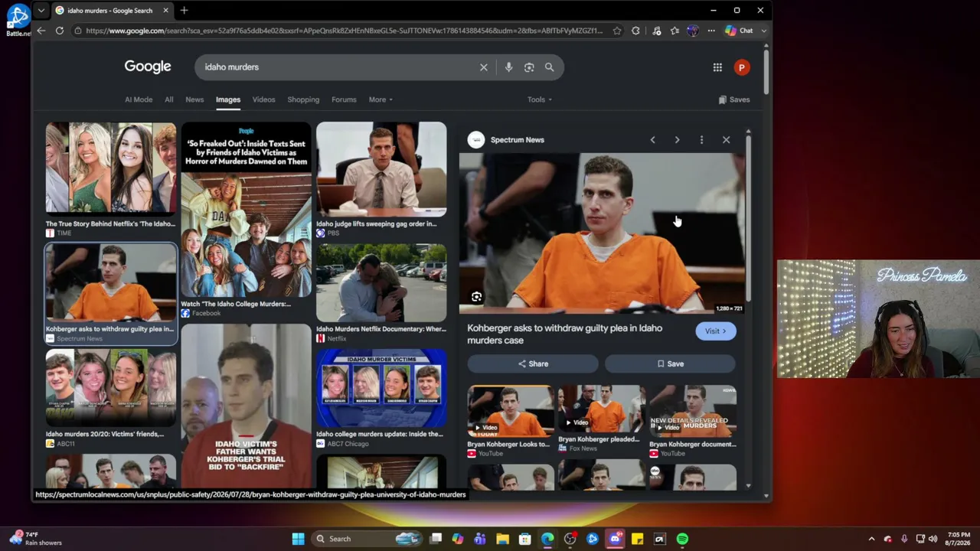Image resolution: width=980 pixels, height=551 pixels.
Task: Submit the search with the magnifier icon
Action: pos(549,67)
